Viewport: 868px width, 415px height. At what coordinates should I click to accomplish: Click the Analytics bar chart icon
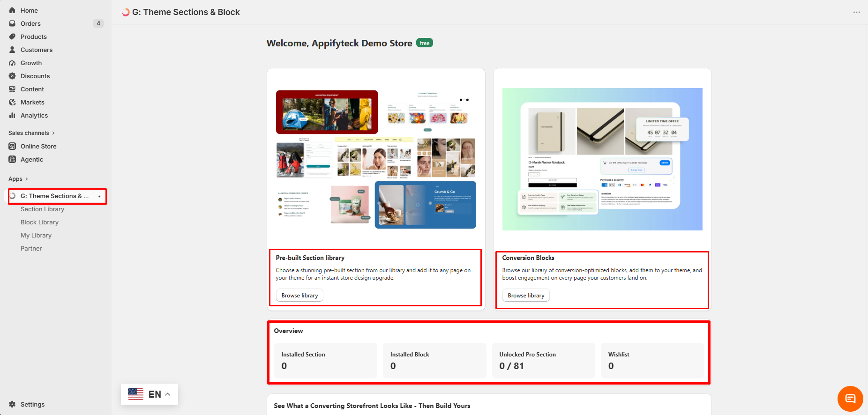tap(12, 115)
